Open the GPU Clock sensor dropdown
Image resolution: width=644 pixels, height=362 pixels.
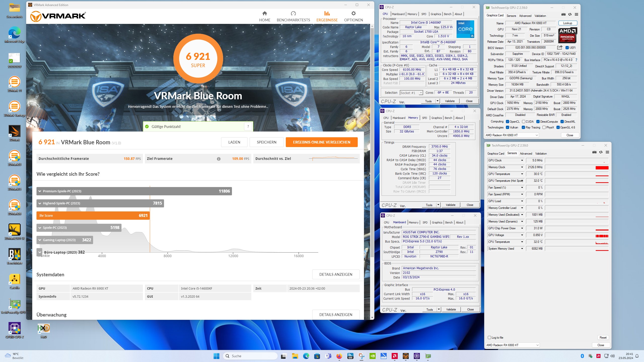point(522,160)
